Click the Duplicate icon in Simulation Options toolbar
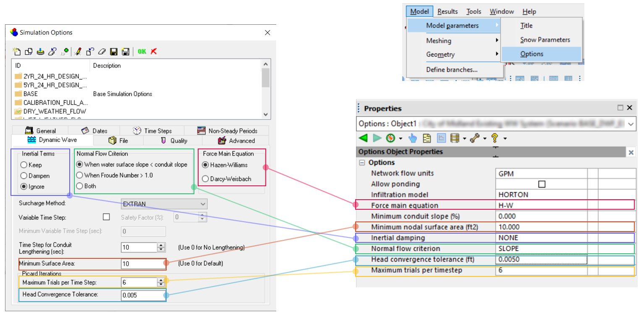 point(29,51)
